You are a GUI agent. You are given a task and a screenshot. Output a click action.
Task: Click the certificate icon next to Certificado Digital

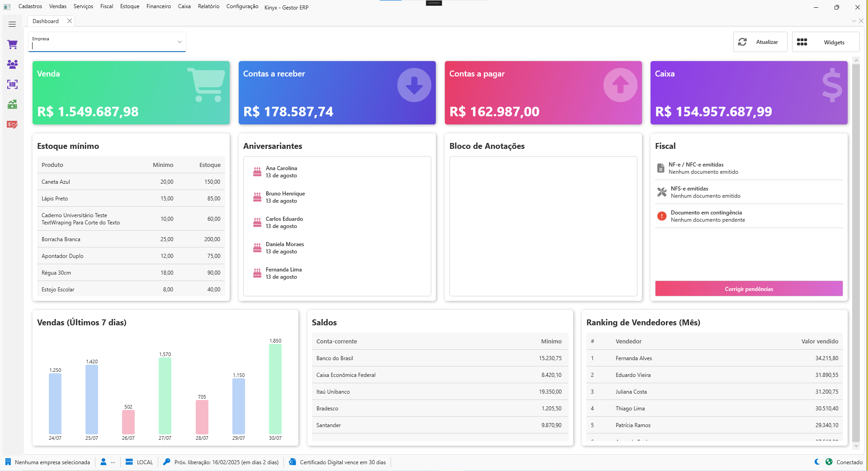point(292,462)
